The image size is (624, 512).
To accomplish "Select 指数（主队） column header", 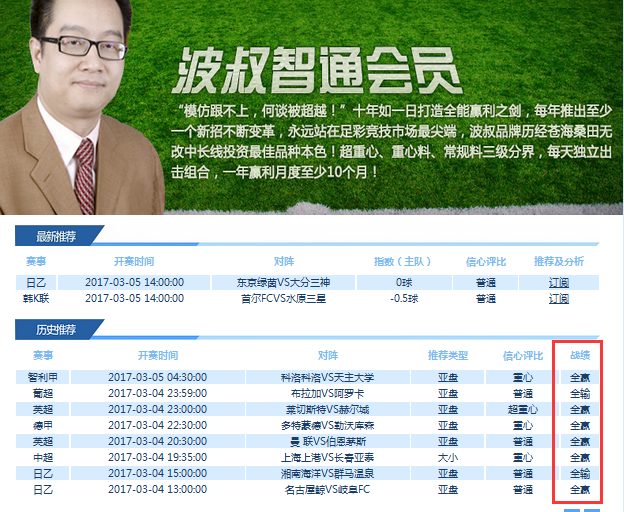I will click(x=402, y=261).
